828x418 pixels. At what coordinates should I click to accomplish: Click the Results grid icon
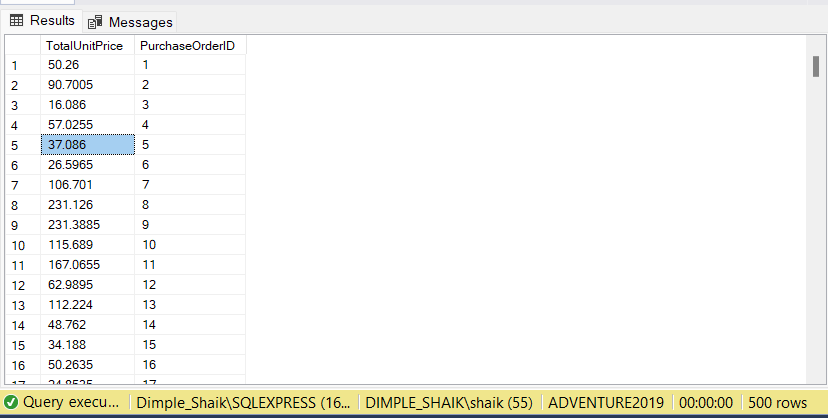point(17,20)
